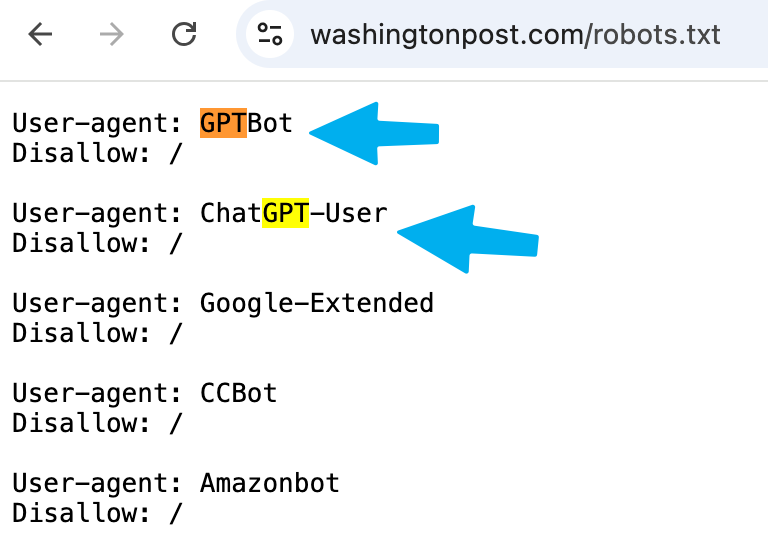Click the CCBot user-agent name

click(x=239, y=393)
